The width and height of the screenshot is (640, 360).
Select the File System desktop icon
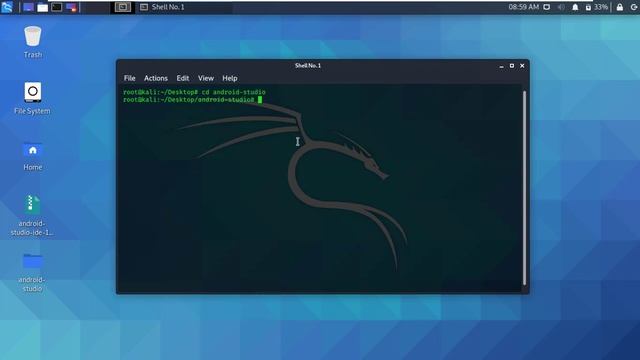[x=32, y=98]
